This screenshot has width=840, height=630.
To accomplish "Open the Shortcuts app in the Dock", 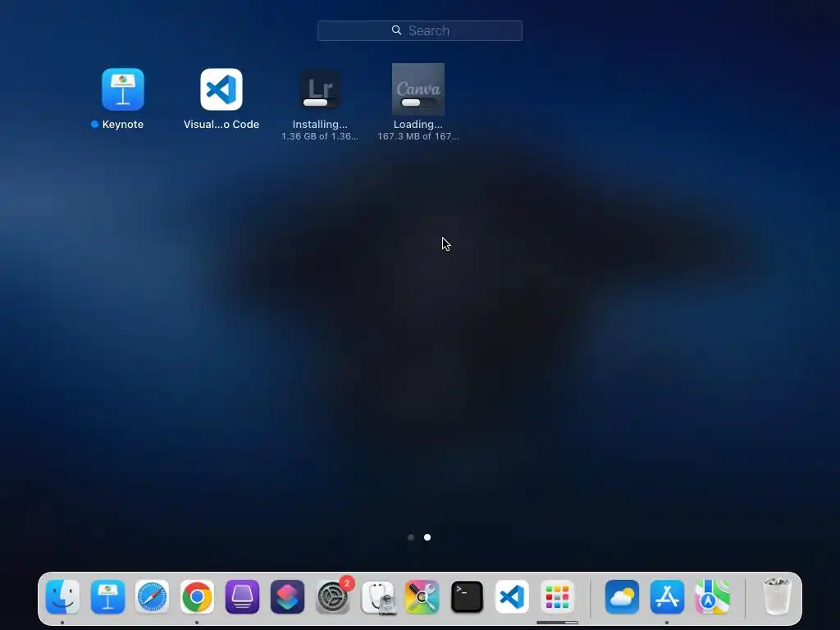I will 287,596.
